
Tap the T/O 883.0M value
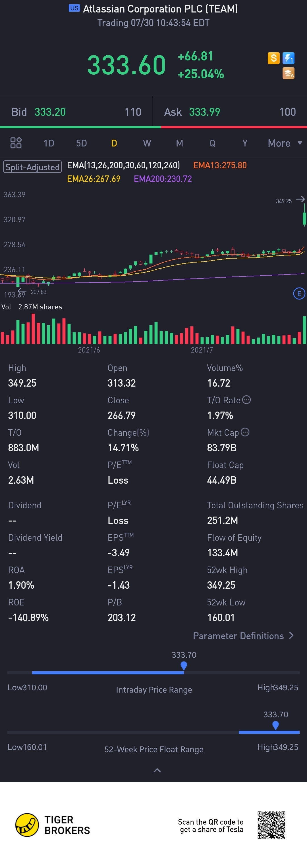coord(24,447)
